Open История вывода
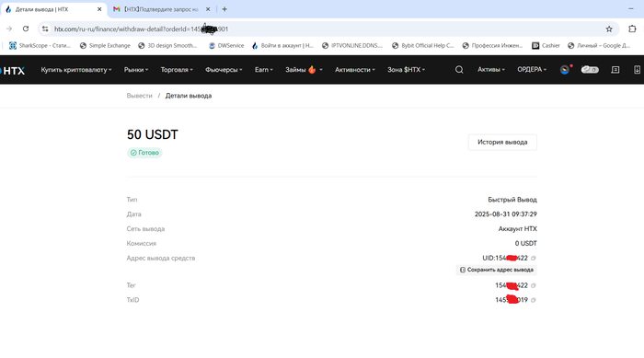644x358 pixels. point(502,143)
